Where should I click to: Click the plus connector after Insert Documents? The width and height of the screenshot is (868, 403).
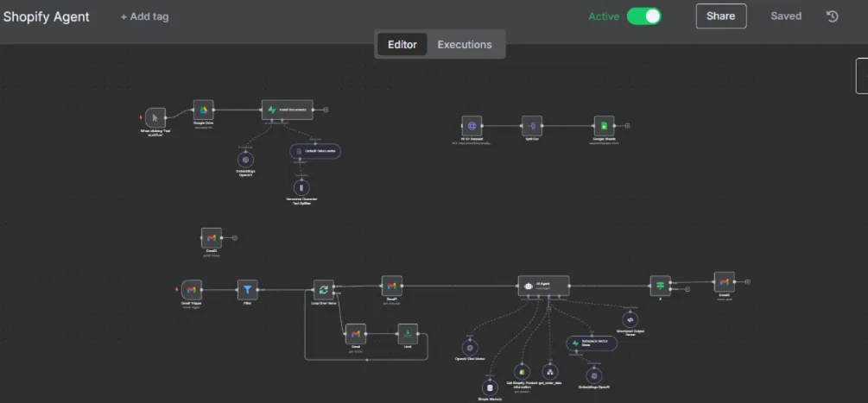326,110
